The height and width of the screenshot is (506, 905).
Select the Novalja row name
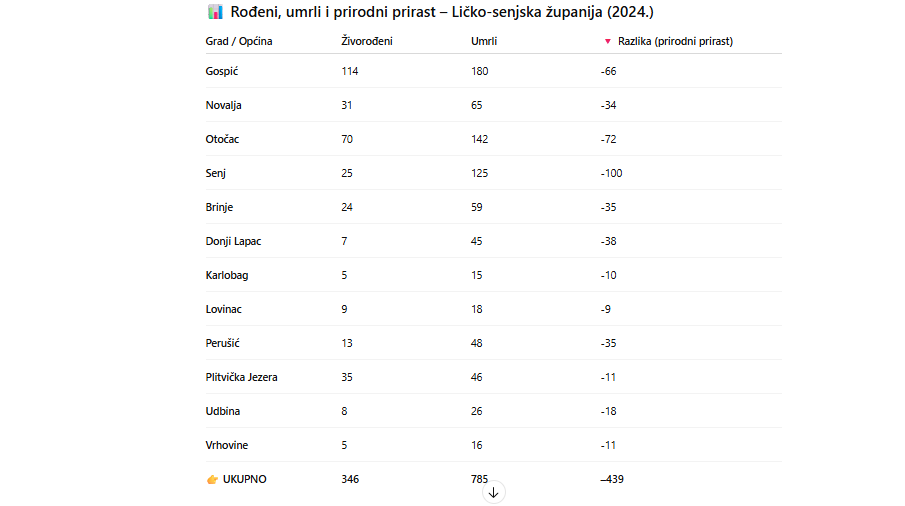click(223, 106)
